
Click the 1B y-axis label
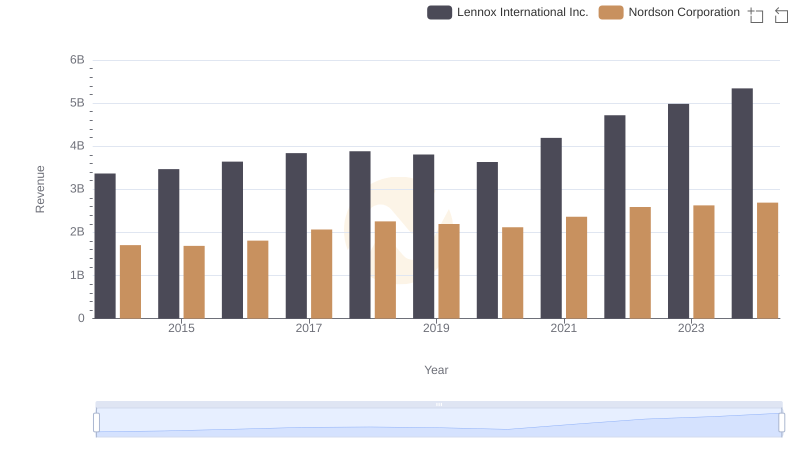(x=77, y=275)
